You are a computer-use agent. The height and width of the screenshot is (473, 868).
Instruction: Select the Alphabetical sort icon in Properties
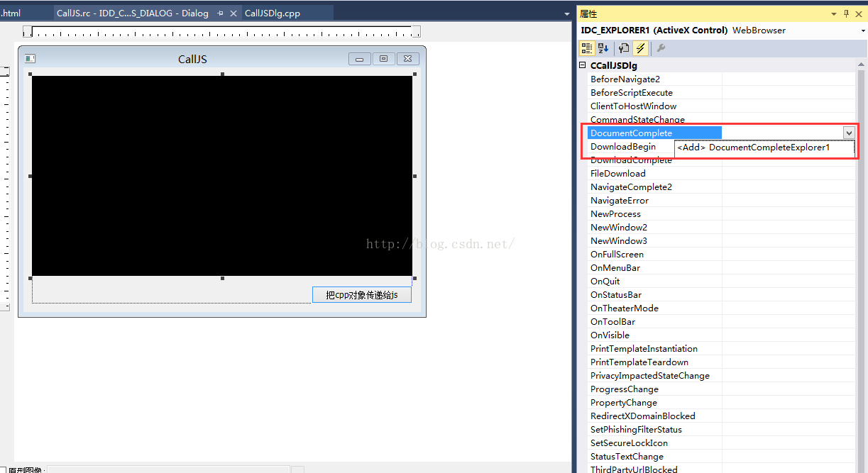coord(603,48)
